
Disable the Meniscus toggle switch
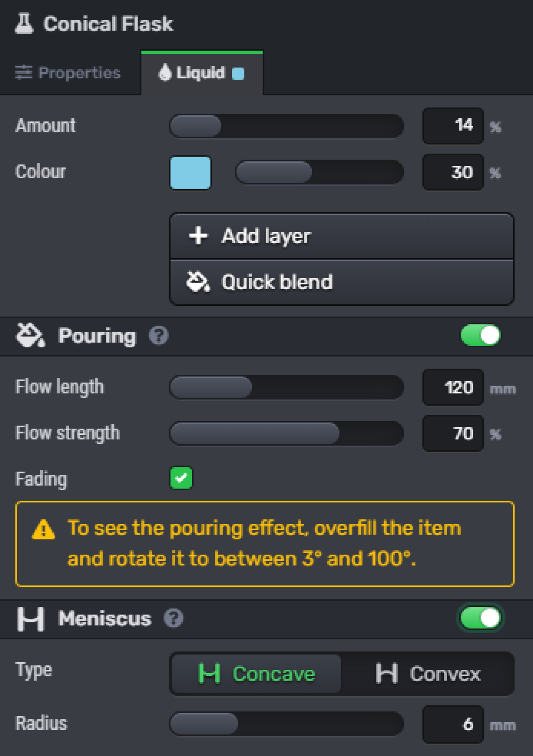481,618
